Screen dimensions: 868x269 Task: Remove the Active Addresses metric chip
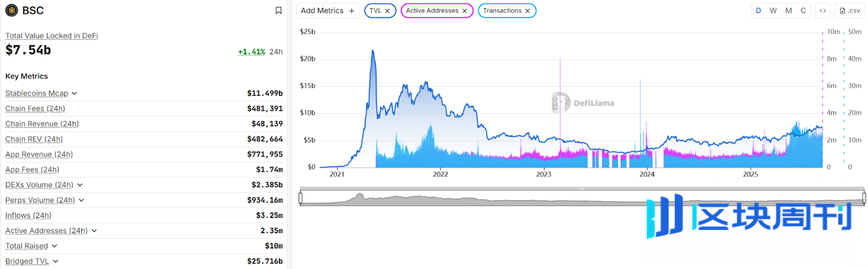pos(464,11)
